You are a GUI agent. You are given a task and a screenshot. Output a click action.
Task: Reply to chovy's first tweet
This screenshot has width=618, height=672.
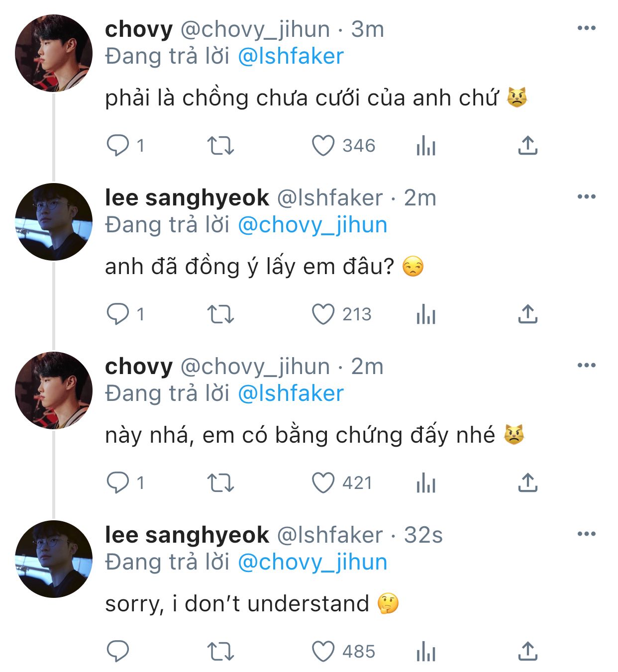(x=118, y=146)
